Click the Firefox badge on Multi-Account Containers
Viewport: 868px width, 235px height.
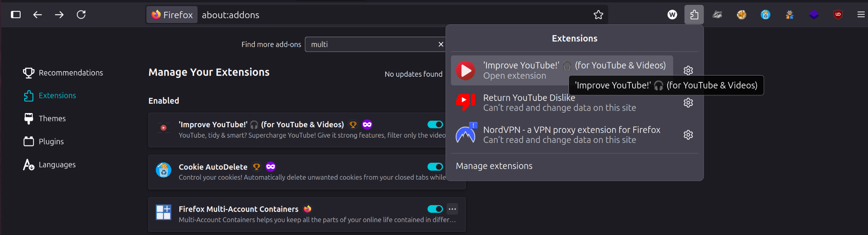tap(307, 209)
